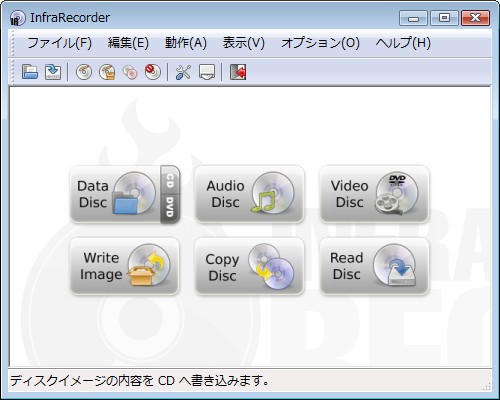
Task: Open the 表示(V) menu
Action: tap(243, 43)
